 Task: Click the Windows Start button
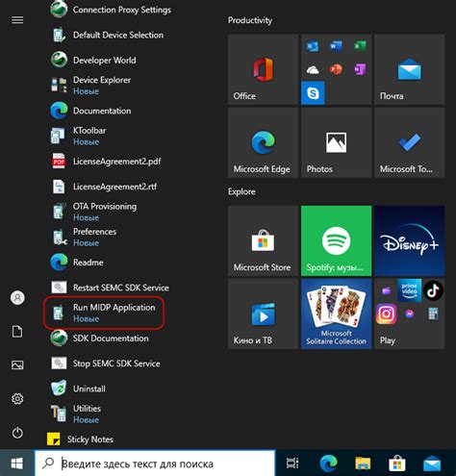16,463
